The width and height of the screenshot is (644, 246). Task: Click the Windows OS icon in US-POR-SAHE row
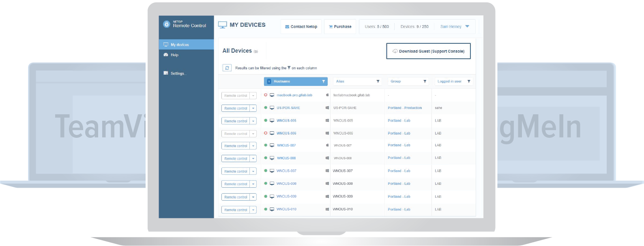pyautogui.click(x=327, y=108)
